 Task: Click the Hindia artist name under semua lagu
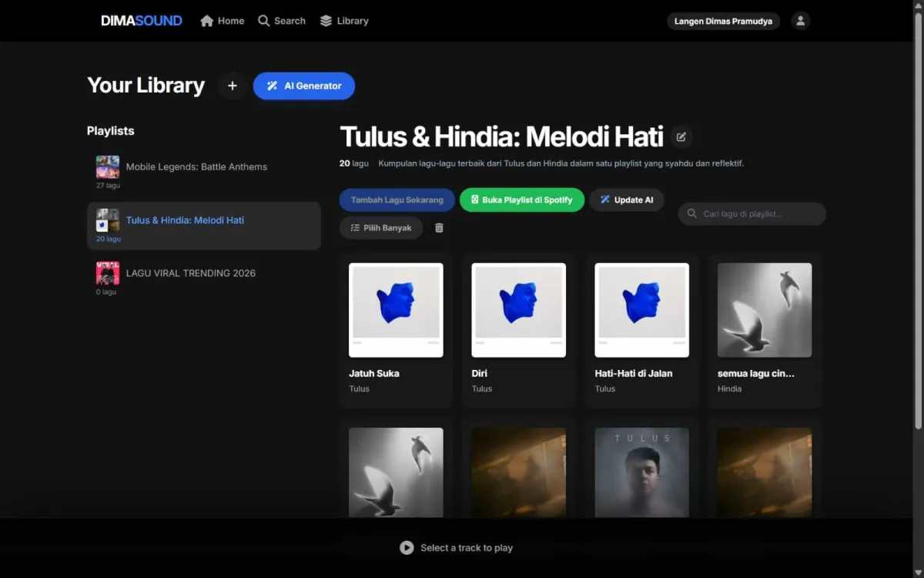[x=730, y=388]
